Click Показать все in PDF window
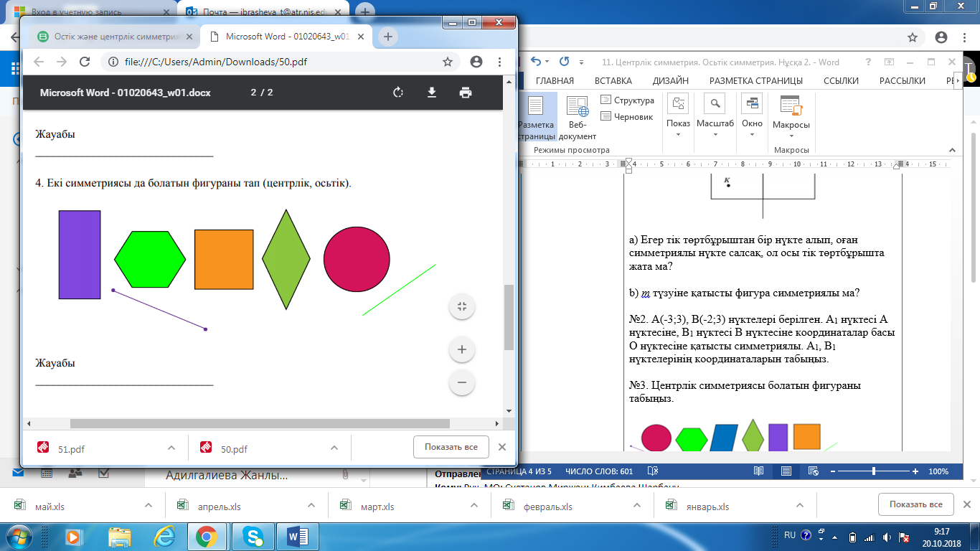 click(451, 447)
